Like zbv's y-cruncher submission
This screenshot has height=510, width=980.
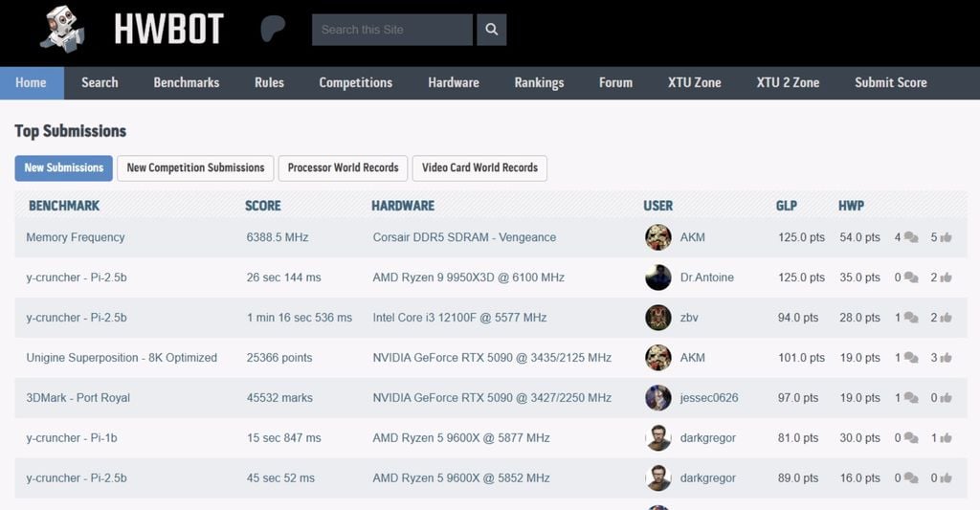946,318
